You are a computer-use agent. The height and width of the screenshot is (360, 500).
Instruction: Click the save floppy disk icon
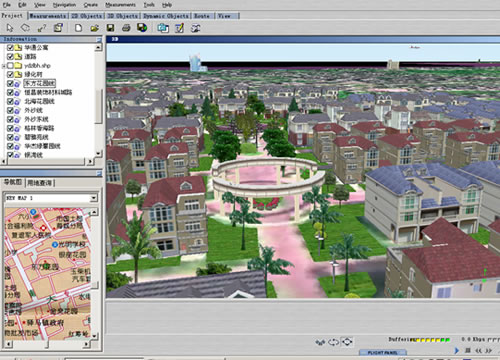[x=110, y=28]
